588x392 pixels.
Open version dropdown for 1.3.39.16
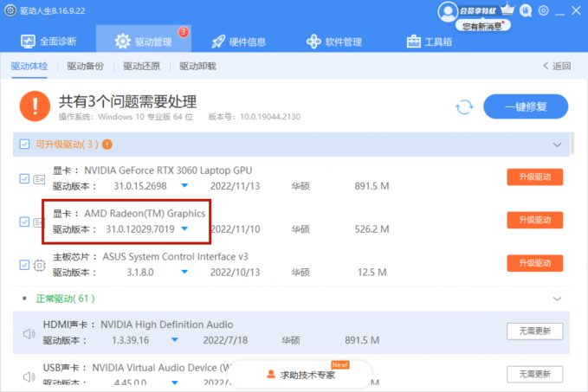click(x=175, y=340)
